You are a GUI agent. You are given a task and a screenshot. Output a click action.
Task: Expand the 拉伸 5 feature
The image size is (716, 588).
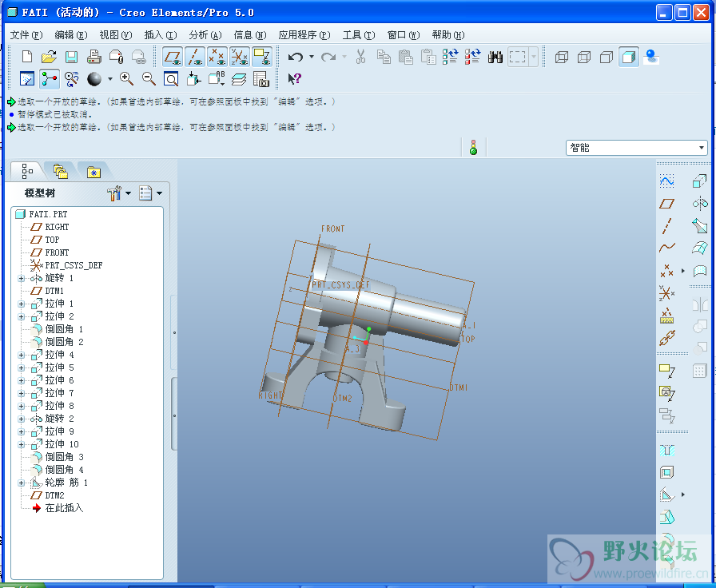point(21,367)
